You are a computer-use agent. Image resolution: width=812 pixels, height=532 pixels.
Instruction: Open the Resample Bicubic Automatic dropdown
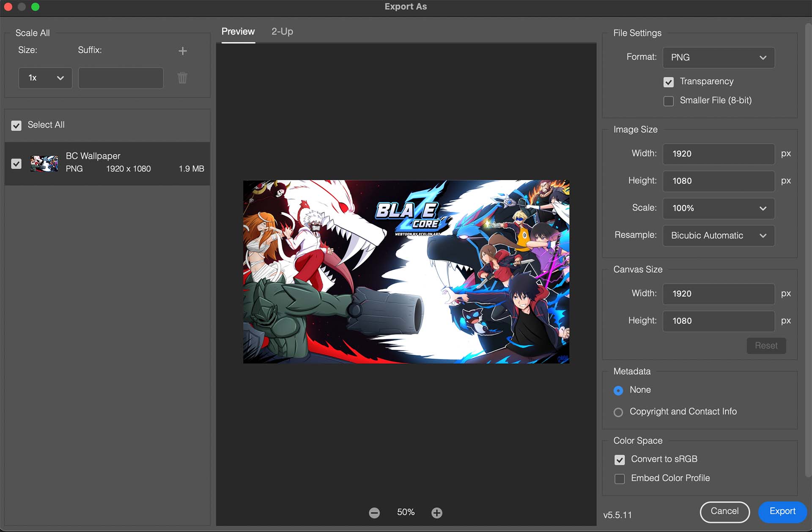(719, 236)
